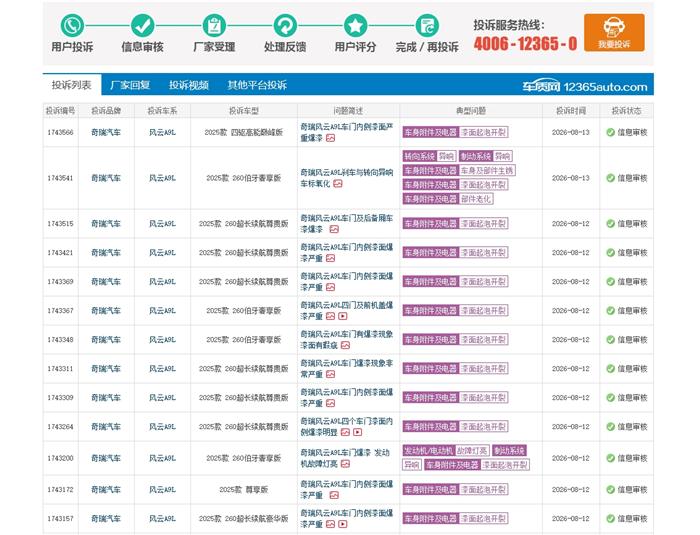Click the 用户评分 star step icon

point(355,25)
